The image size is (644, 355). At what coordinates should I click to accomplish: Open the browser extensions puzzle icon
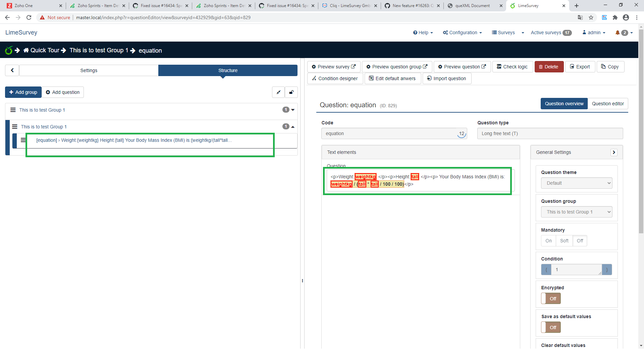615,17
